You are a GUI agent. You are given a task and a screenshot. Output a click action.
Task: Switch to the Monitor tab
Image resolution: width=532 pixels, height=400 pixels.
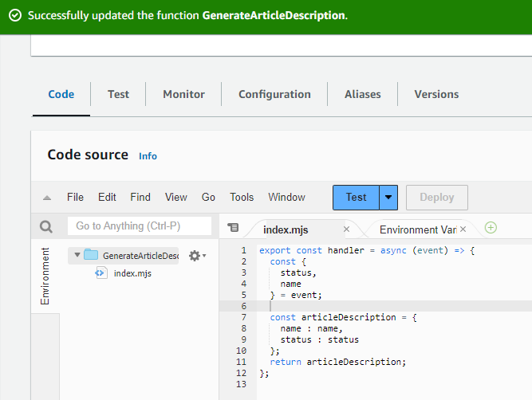pos(183,94)
